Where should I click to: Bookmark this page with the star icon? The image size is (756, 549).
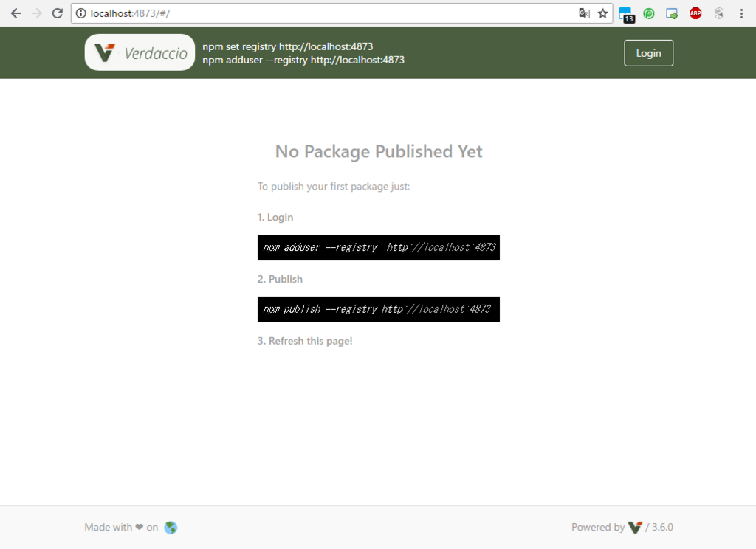tap(602, 13)
